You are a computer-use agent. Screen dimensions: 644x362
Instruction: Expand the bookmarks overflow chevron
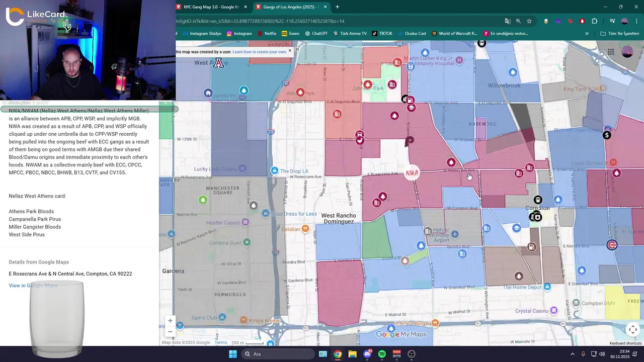(x=587, y=34)
